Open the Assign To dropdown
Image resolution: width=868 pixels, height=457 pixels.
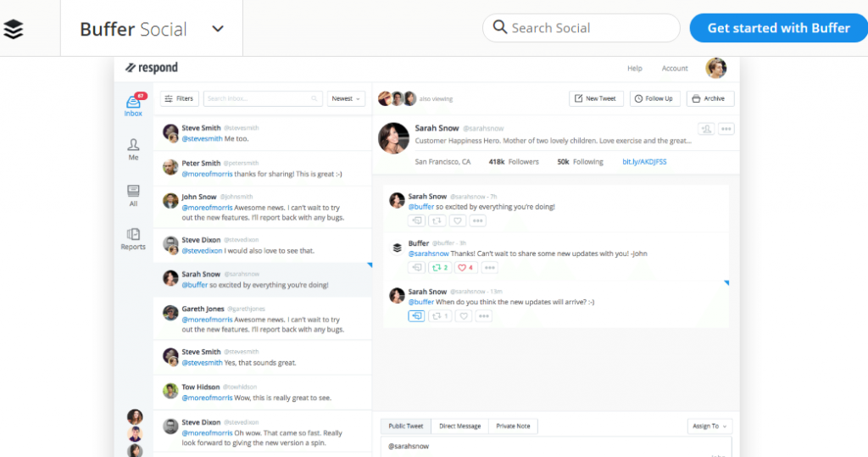click(709, 426)
